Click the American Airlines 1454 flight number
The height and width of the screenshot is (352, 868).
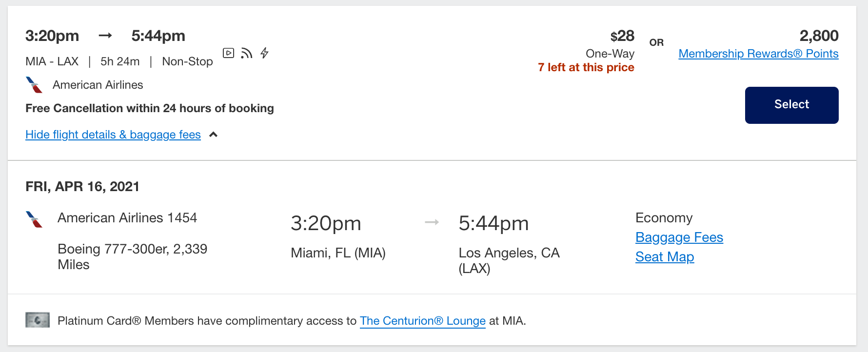click(127, 218)
